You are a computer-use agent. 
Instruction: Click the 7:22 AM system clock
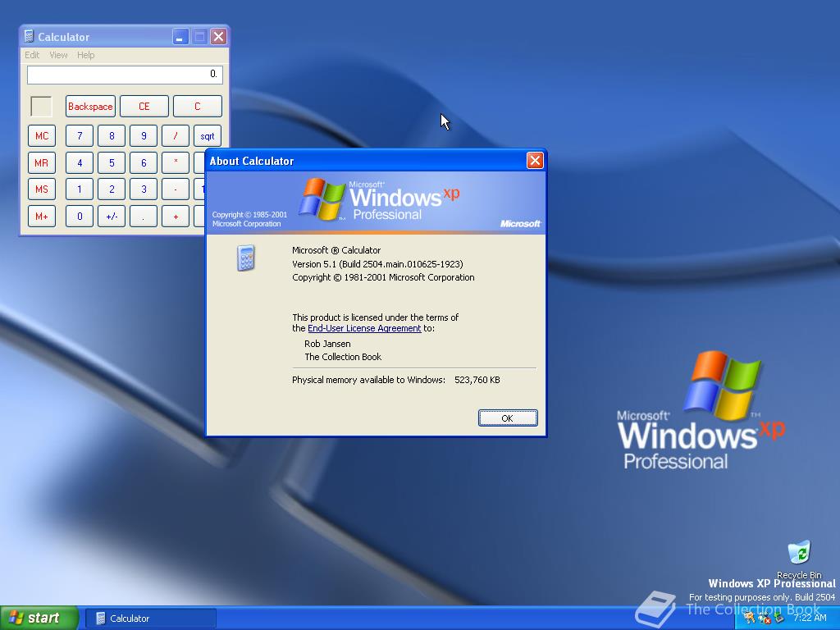(810, 618)
